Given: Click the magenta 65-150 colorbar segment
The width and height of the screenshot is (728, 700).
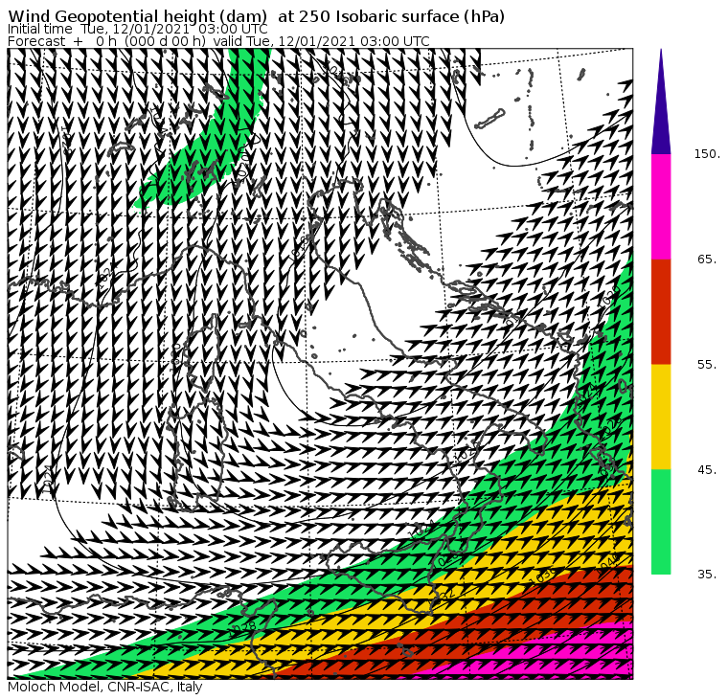Looking at the screenshot, I should pos(661,207).
